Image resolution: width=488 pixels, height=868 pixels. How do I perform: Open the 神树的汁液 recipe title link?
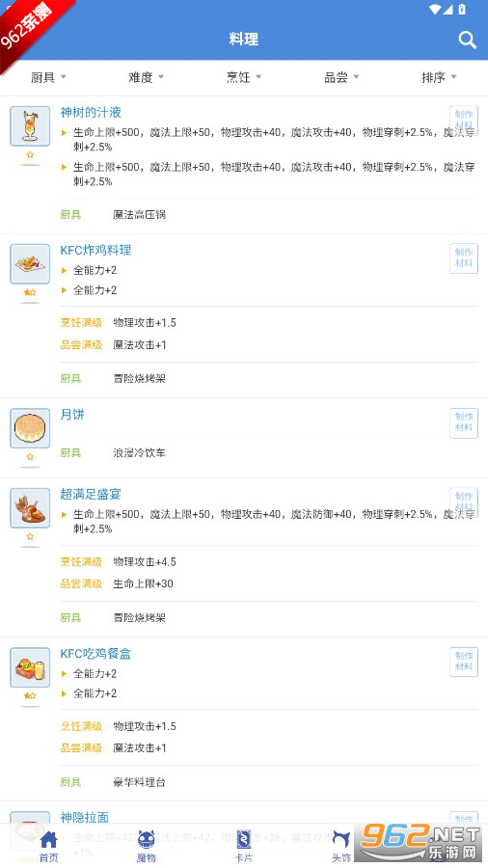coord(91,113)
